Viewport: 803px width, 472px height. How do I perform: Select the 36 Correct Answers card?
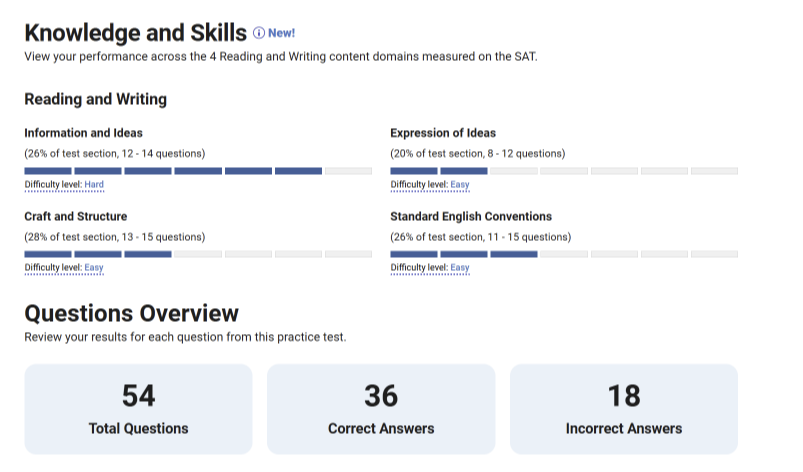click(381, 408)
